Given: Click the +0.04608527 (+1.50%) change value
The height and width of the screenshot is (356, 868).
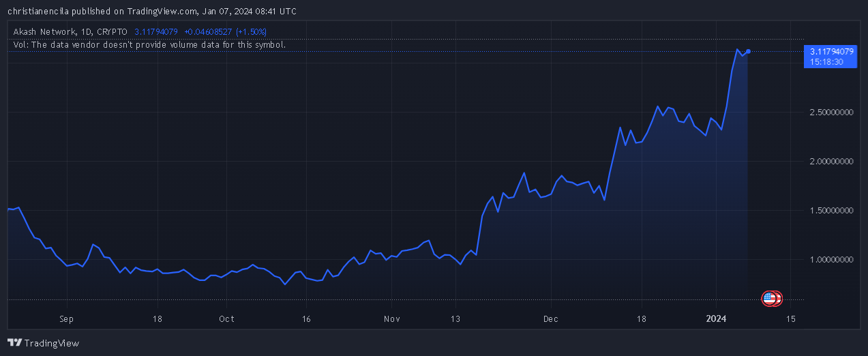Looking at the screenshot, I should tap(225, 31).
